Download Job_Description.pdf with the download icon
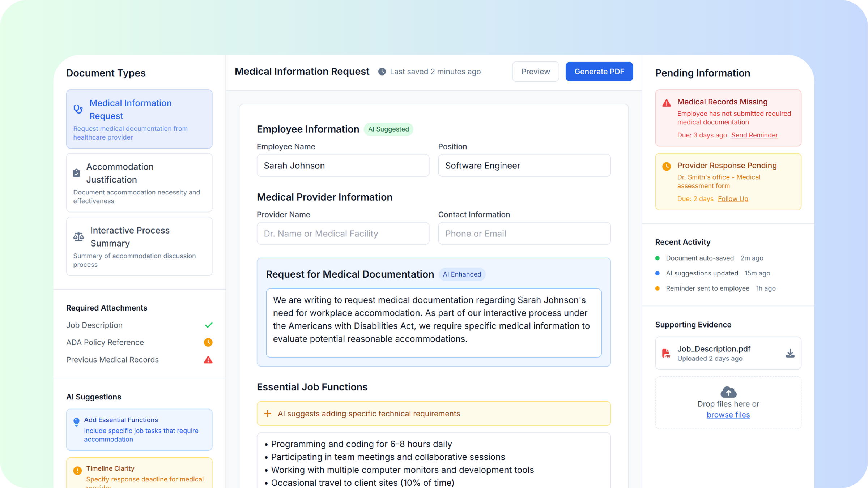Screen dimensions: 868x488 790,353
